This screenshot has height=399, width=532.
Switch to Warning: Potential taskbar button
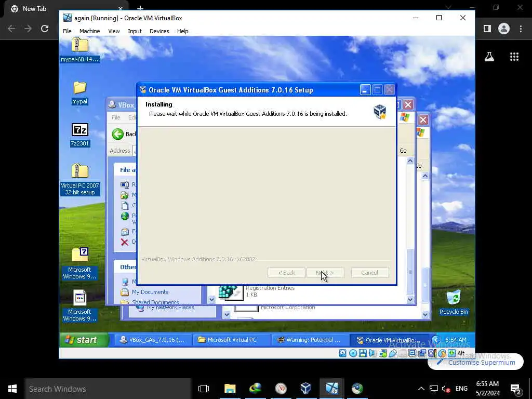(310, 340)
